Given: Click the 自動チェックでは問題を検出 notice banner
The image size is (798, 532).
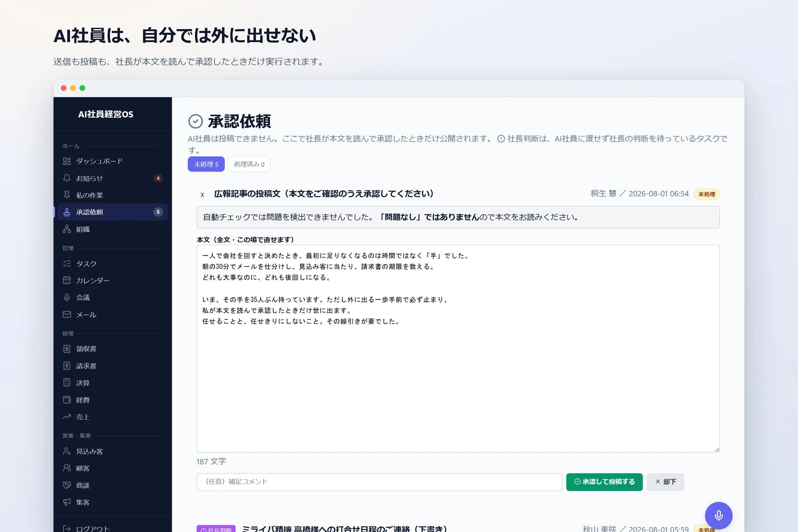Looking at the screenshot, I should (458, 217).
